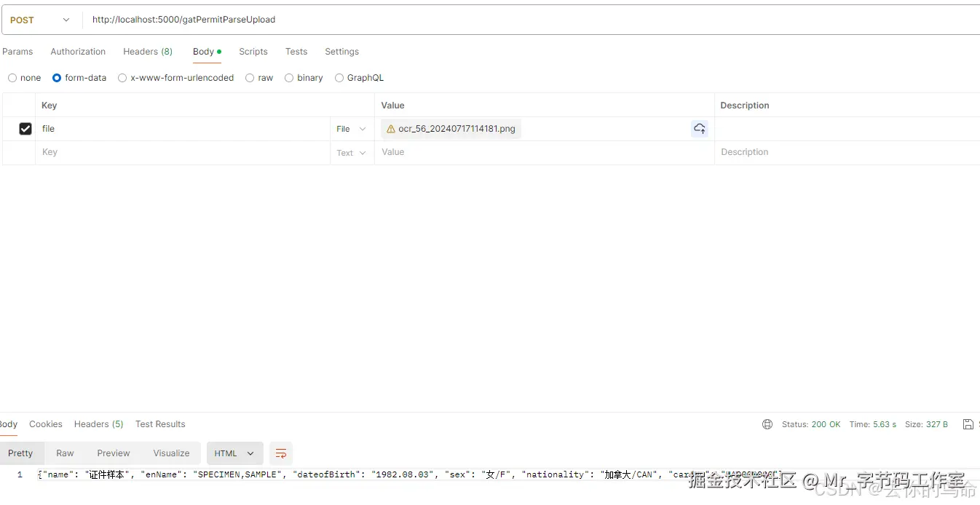Screen dimensions: 980x505
Task: Toggle the wrap lines icon
Action: 281,453
